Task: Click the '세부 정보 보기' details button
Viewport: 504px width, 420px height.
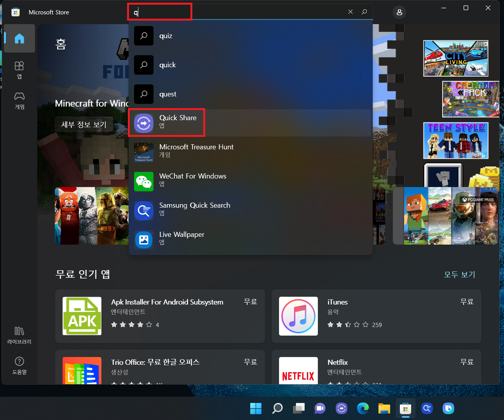Action: click(84, 124)
